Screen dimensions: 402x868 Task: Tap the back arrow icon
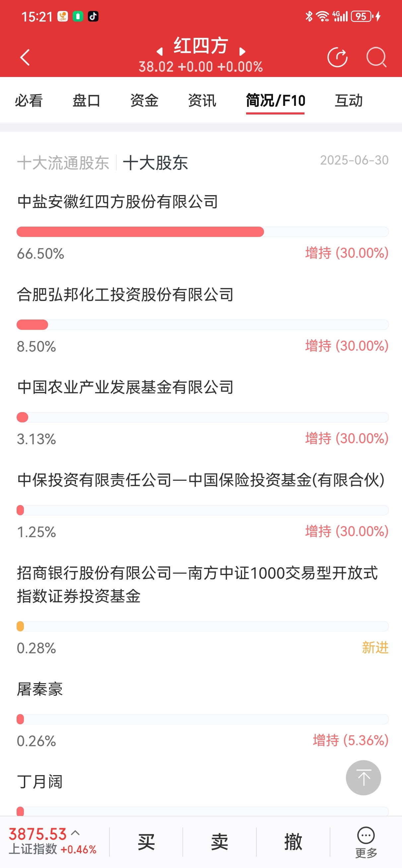[25, 57]
